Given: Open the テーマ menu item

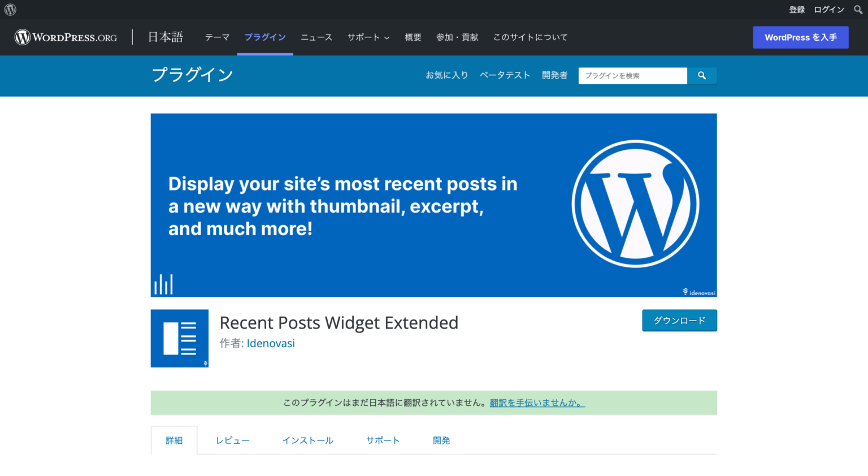Looking at the screenshot, I should pos(217,37).
